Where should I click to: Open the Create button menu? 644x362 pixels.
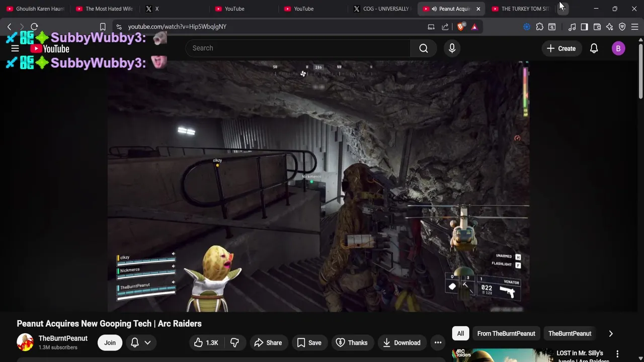(x=561, y=49)
